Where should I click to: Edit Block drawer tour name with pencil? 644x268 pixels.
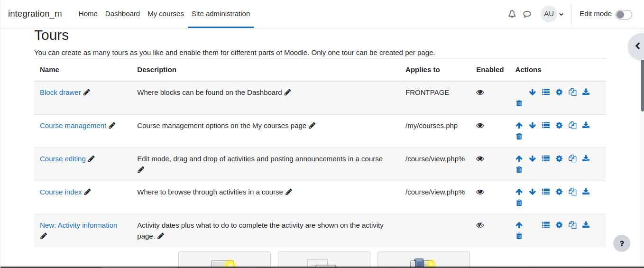87,92
